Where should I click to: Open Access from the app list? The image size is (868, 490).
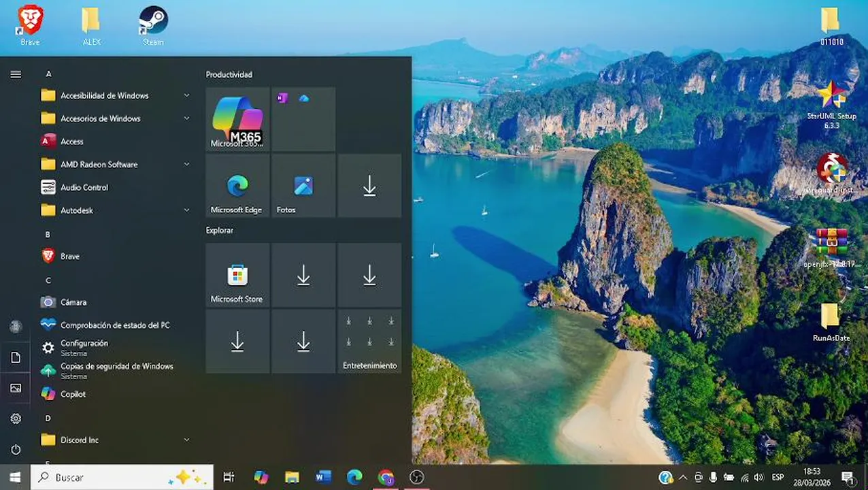tap(116, 142)
